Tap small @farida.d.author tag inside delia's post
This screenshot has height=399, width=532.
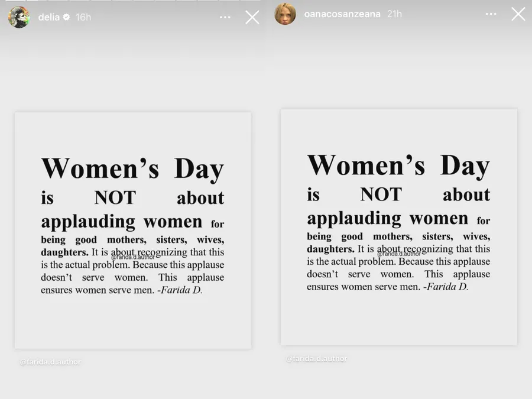pyautogui.click(x=132, y=257)
